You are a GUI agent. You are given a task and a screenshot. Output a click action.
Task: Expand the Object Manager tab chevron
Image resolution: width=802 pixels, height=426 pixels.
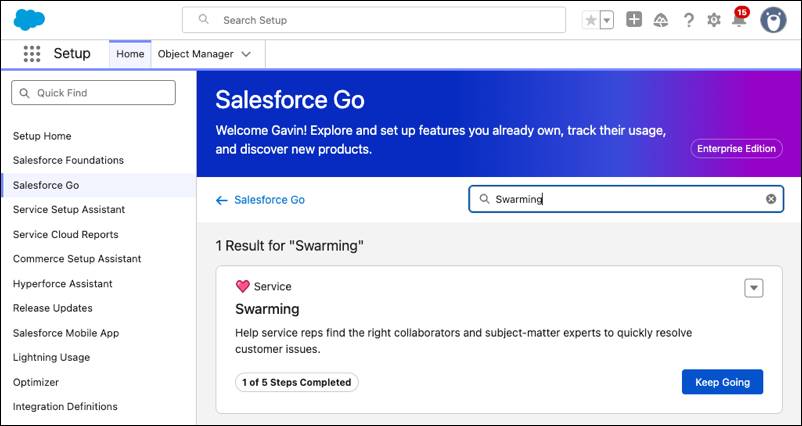246,54
